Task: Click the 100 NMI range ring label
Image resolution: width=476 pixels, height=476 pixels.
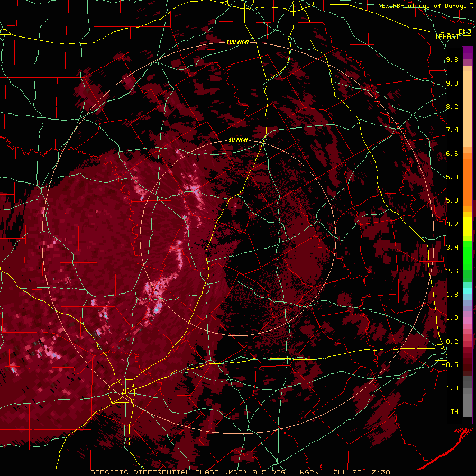Action: click(x=237, y=42)
